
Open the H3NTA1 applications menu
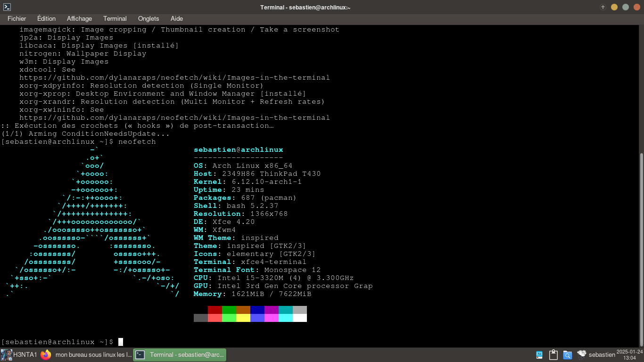pos(19,355)
